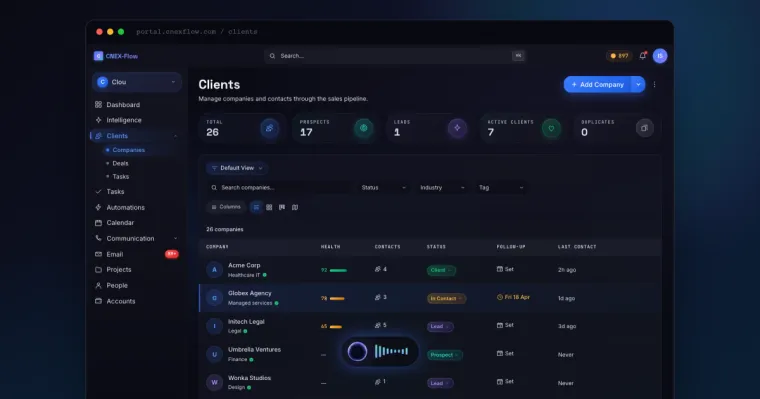The image size is (760, 399).
Task: Go to Dashboard in sidebar
Action: 123,105
